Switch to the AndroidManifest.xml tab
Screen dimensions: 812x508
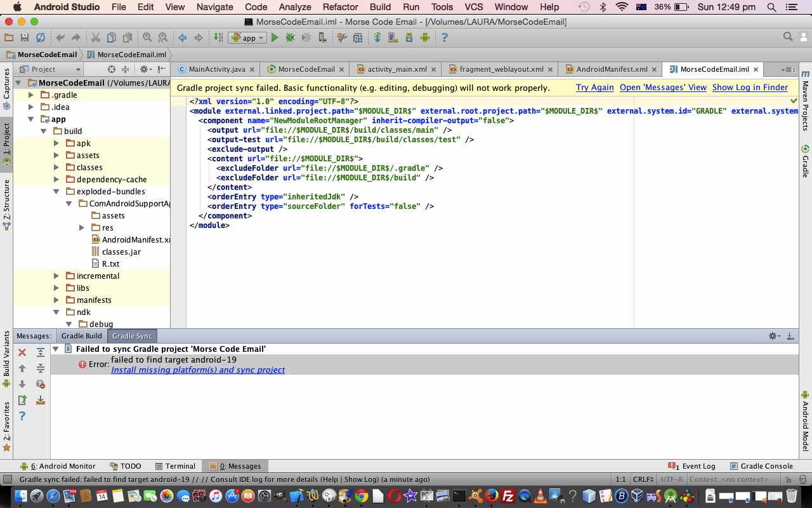coord(612,69)
